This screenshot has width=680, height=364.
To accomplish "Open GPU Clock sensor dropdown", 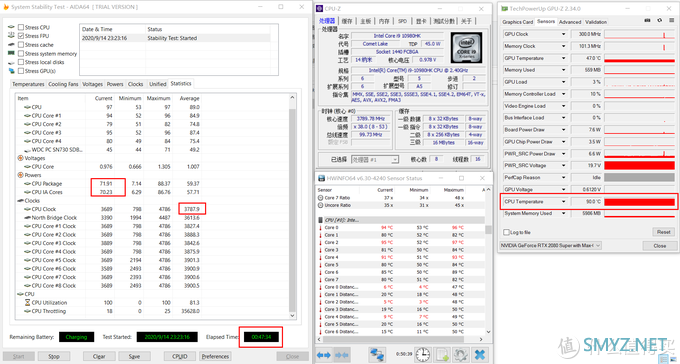I will [x=564, y=34].
